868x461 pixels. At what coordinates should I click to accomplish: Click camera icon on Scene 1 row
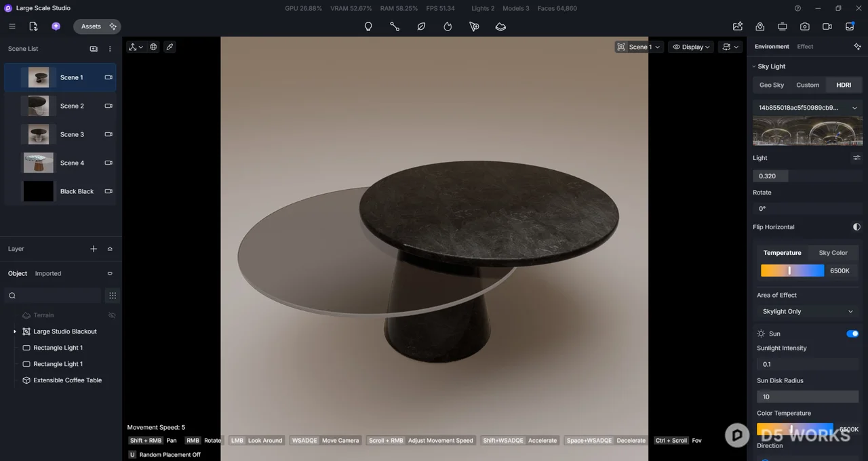pyautogui.click(x=108, y=77)
